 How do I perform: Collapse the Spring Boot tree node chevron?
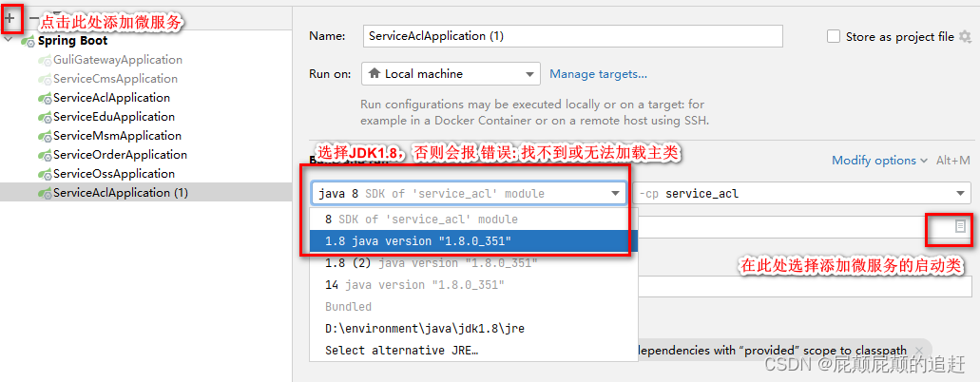8,41
